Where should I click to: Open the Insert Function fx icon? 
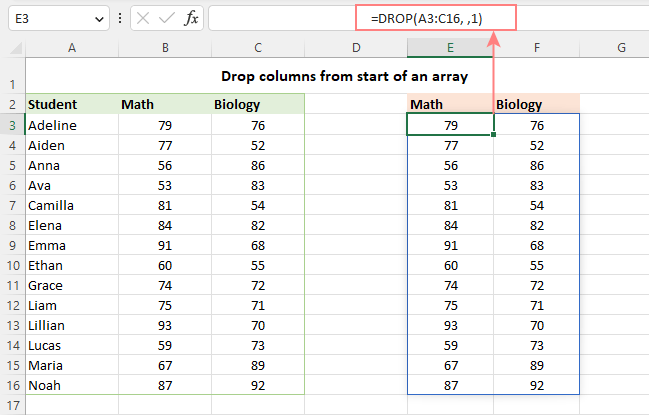[x=191, y=18]
